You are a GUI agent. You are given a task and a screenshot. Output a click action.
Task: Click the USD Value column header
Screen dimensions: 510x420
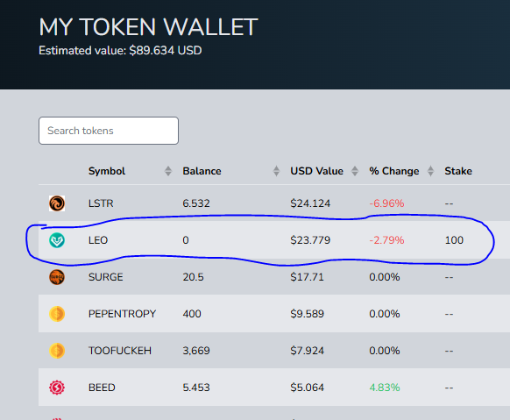[x=317, y=171]
